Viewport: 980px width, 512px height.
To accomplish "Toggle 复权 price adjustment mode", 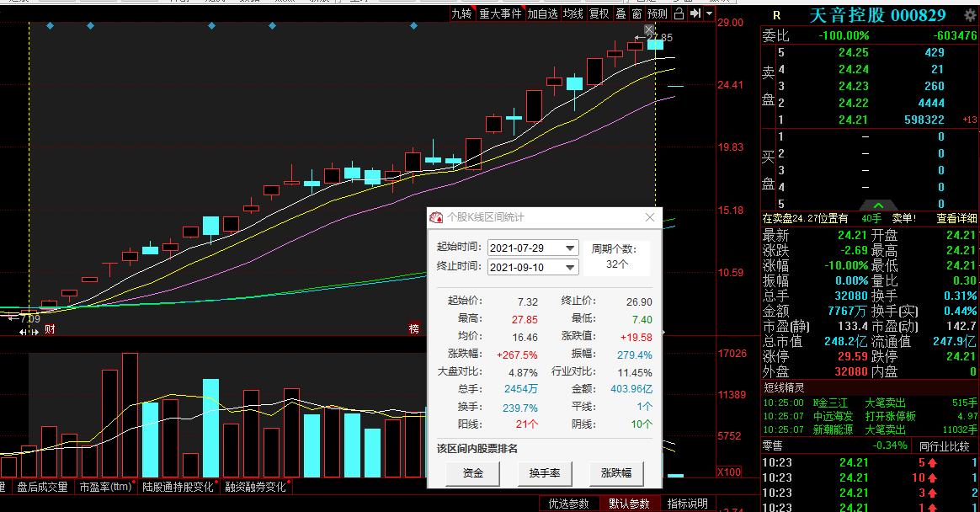I will tap(599, 13).
